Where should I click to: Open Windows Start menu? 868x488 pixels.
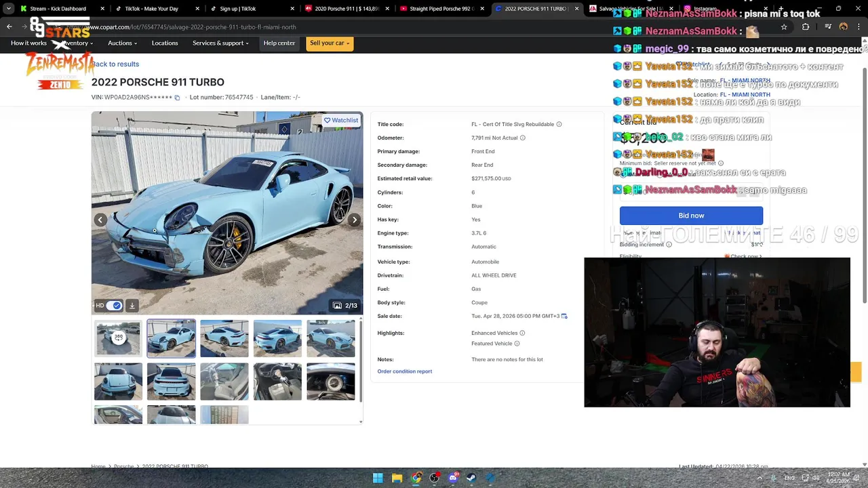pyautogui.click(x=378, y=478)
